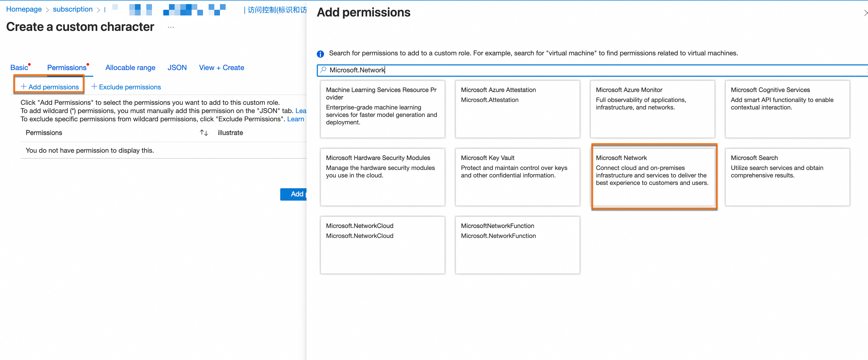Click the plus icon of Exclude permissions
The height and width of the screenshot is (360, 868).
pos(94,87)
